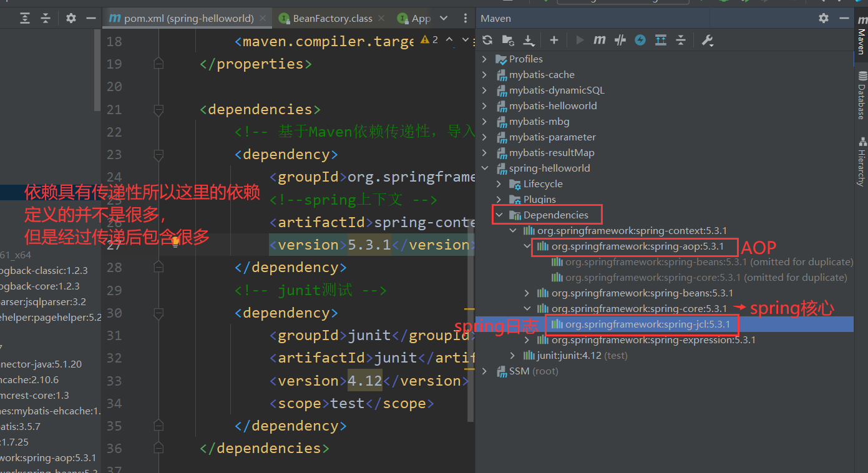Run Maven build play icon

coord(580,40)
